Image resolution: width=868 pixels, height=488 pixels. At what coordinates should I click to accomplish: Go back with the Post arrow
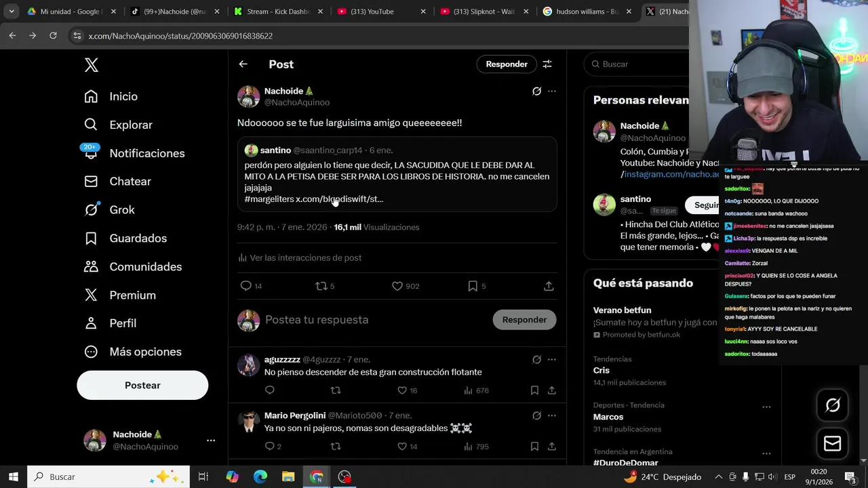coord(243,64)
